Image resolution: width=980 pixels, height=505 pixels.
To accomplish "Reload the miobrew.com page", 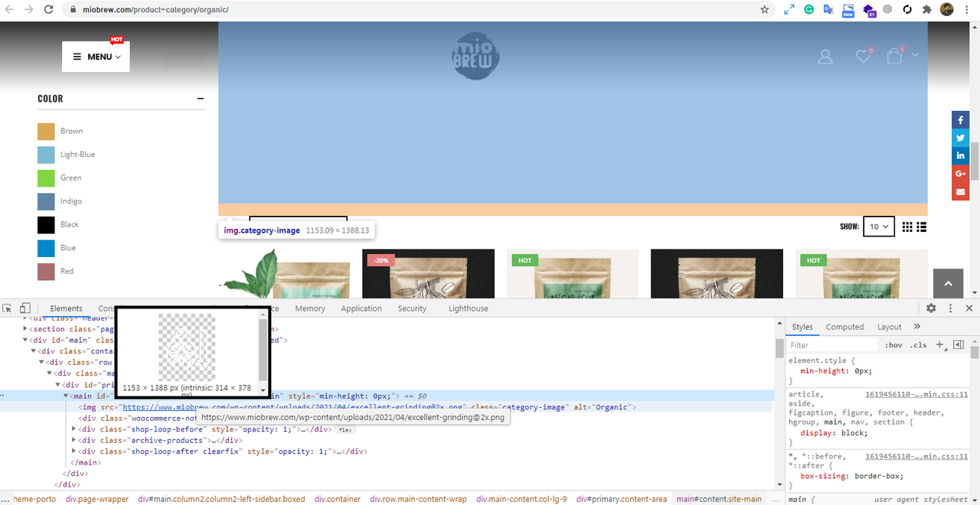I will [48, 10].
